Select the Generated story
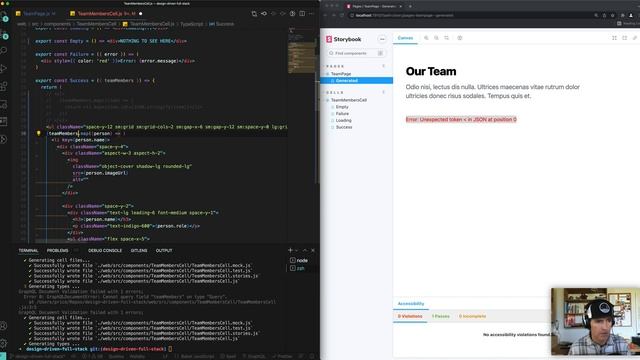Screen dimensions: 640x360 (x=356, y=81)
